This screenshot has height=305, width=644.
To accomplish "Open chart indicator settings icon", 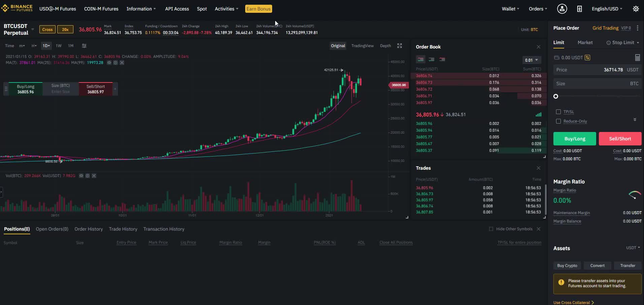I will [x=84, y=46].
